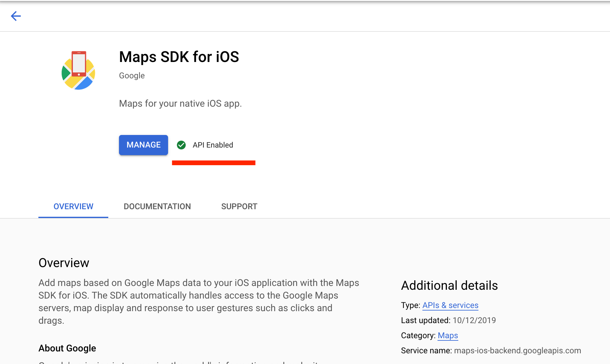
Task: Click the Maps SDK for iOS logo
Action: [78, 70]
